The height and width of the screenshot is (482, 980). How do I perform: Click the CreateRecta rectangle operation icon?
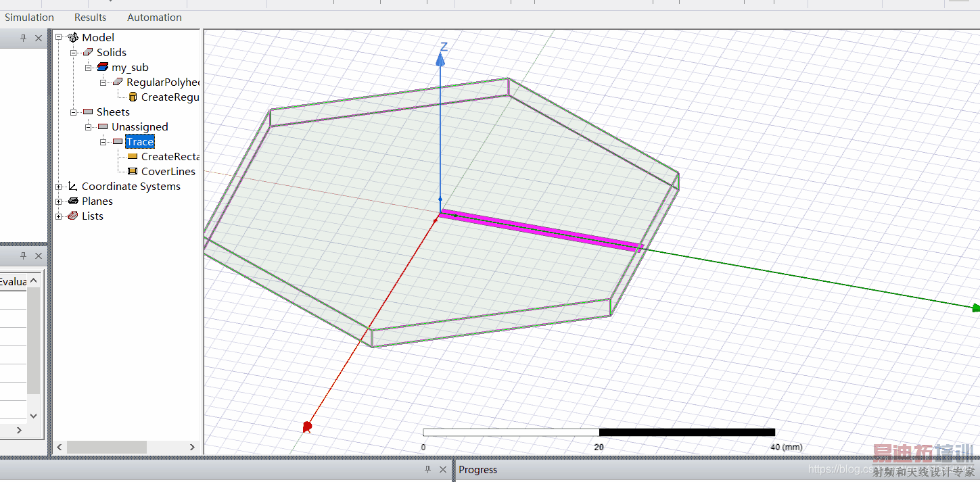(x=133, y=156)
